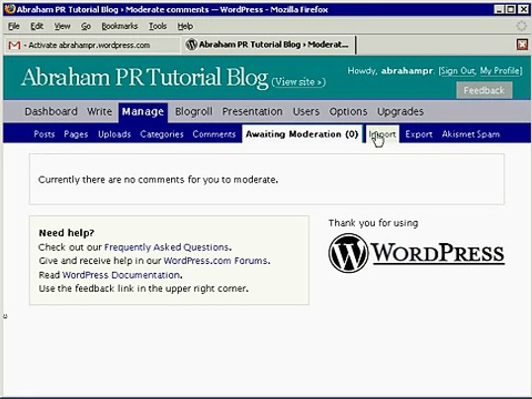Open the Go menu
Screen dimensions: 532x399
(x=86, y=26)
